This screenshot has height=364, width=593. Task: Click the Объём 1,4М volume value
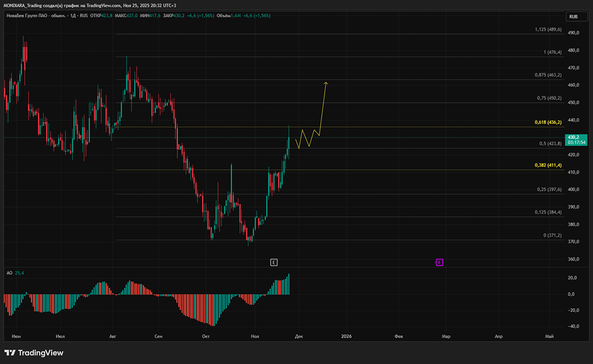coord(229,16)
